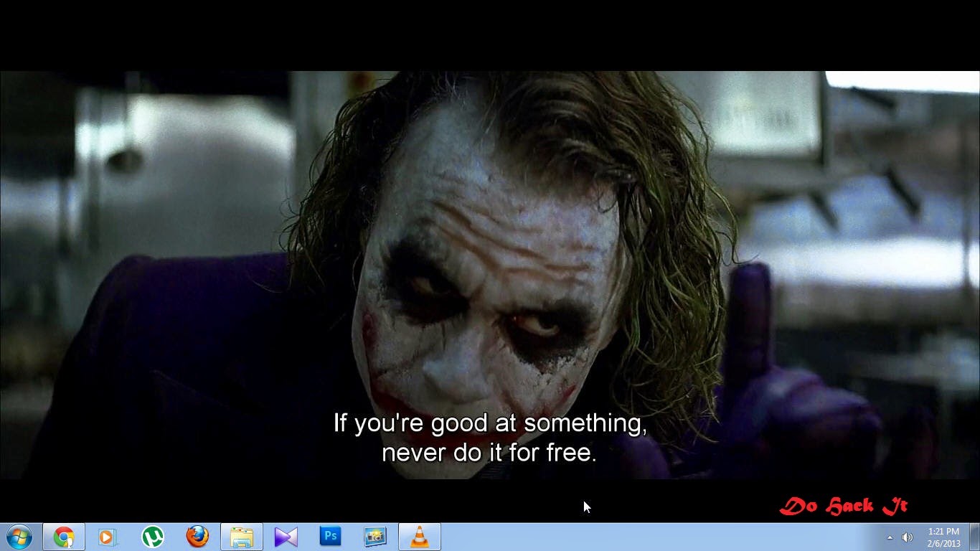Open the Windows Start menu orb
This screenshot has height=551, width=980.
pyautogui.click(x=19, y=537)
